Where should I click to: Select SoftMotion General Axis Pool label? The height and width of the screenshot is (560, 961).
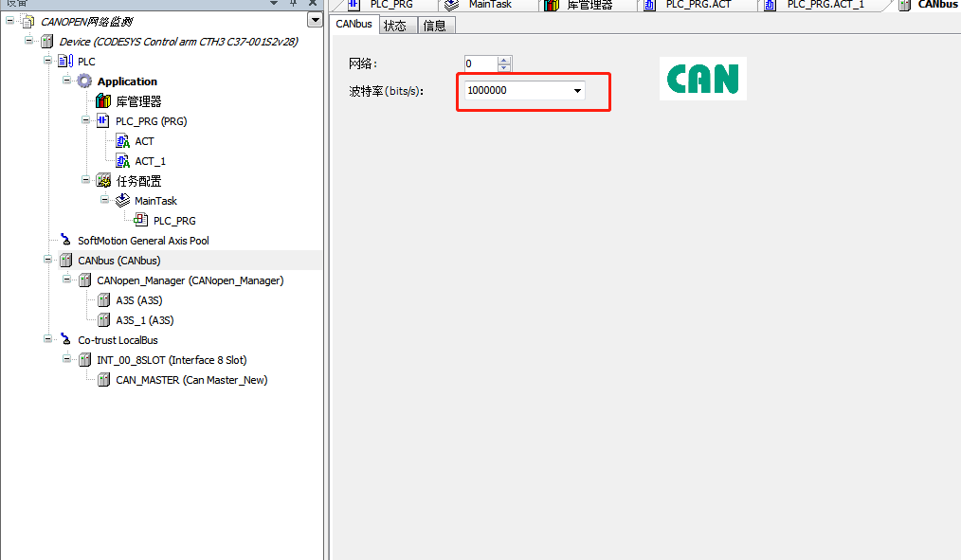click(x=143, y=241)
